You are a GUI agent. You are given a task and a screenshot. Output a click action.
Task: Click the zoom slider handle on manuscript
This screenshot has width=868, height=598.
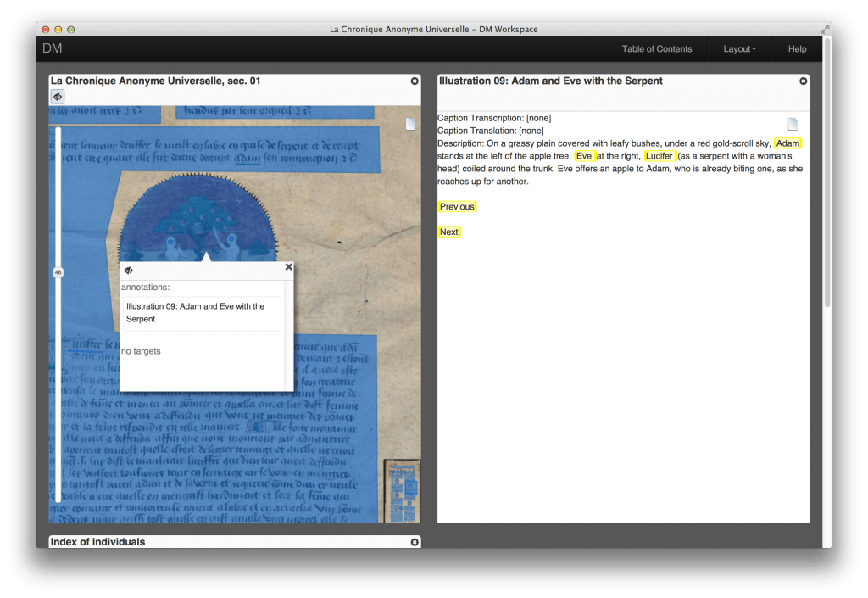coord(58,272)
